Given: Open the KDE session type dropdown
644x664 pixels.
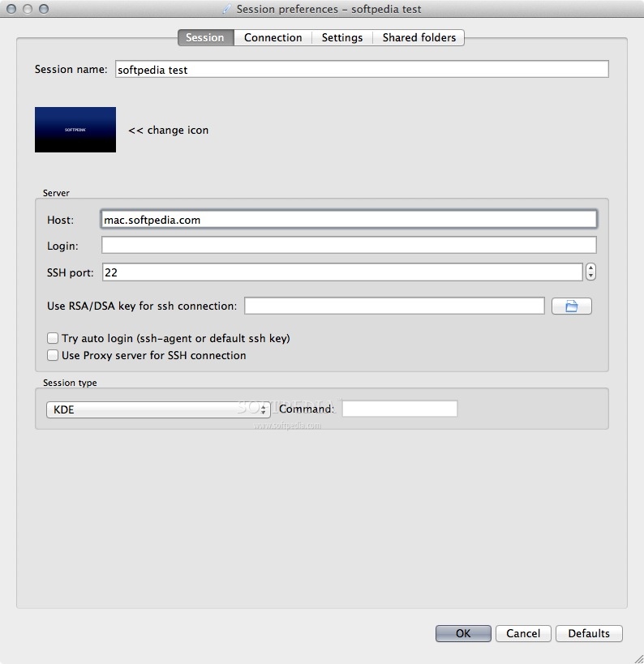Looking at the screenshot, I should pyautogui.click(x=158, y=409).
